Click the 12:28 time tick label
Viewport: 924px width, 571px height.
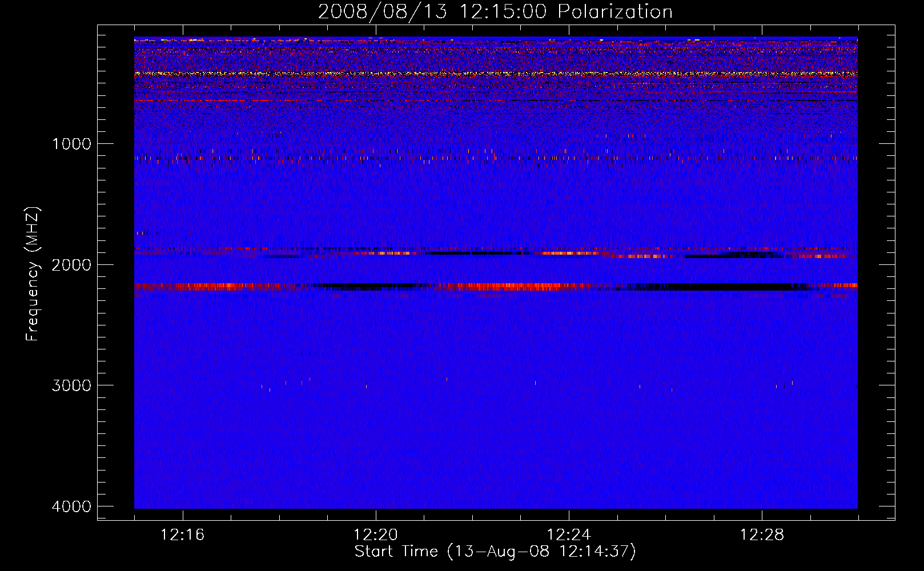[762, 534]
